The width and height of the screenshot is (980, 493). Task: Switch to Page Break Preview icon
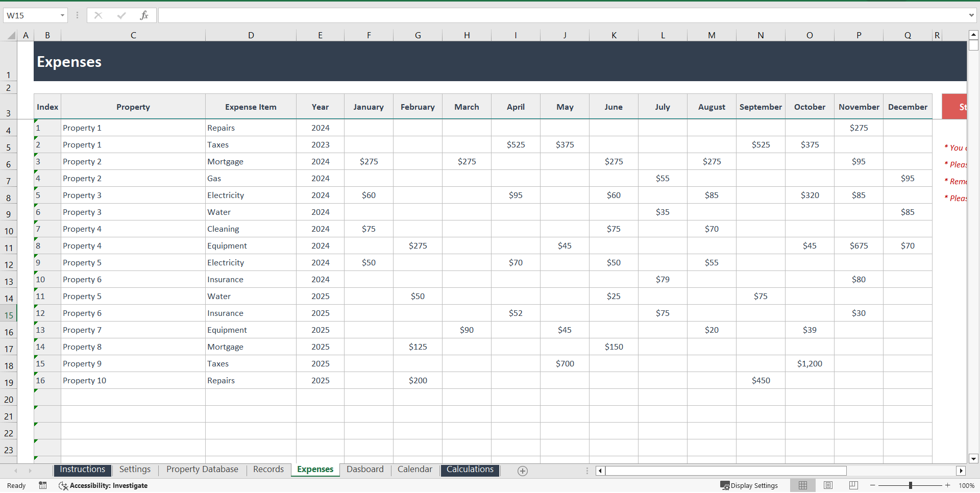853,485
